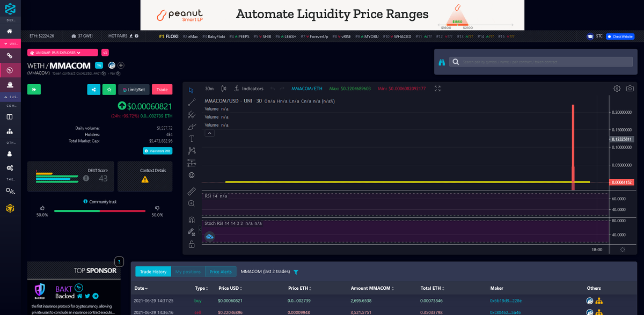The width and height of the screenshot is (644, 315).
Task: Click the DEXT Score bars
Action: click(56, 178)
